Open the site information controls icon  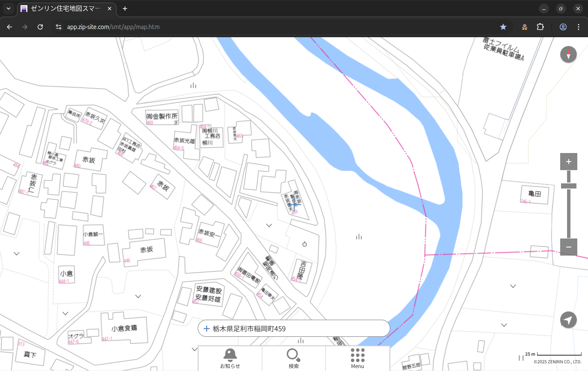tap(59, 27)
